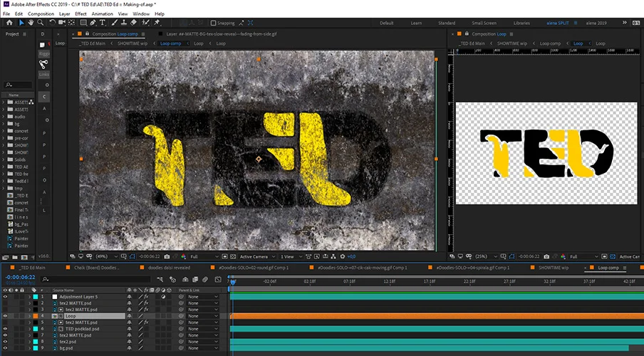This screenshot has width=644, height=356.
Task: Click the frame blending icon in timeline header
Action: (195, 280)
